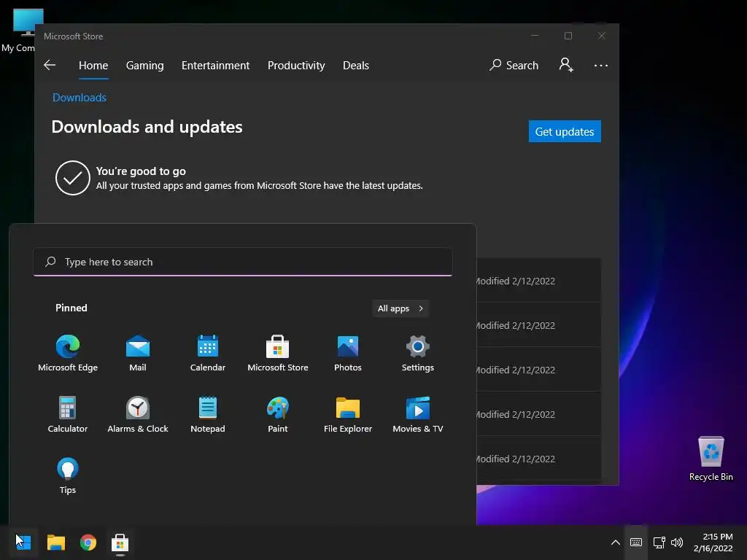Minimize the Microsoft Store window

pos(535,36)
